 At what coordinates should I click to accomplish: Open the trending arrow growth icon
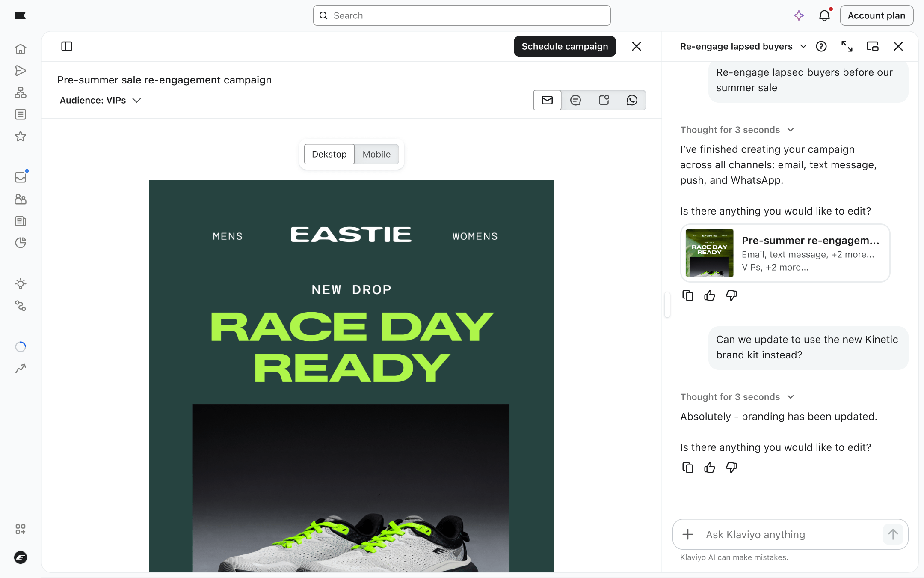point(21,369)
